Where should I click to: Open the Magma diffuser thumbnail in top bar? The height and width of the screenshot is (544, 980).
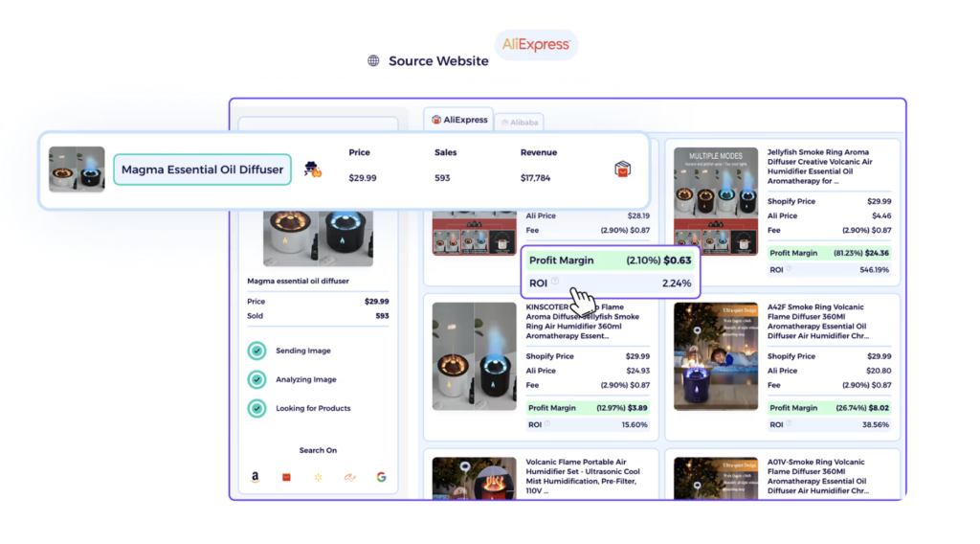coord(77,169)
